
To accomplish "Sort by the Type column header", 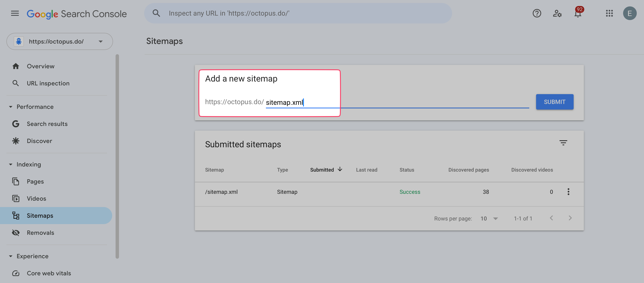I will [x=282, y=170].
